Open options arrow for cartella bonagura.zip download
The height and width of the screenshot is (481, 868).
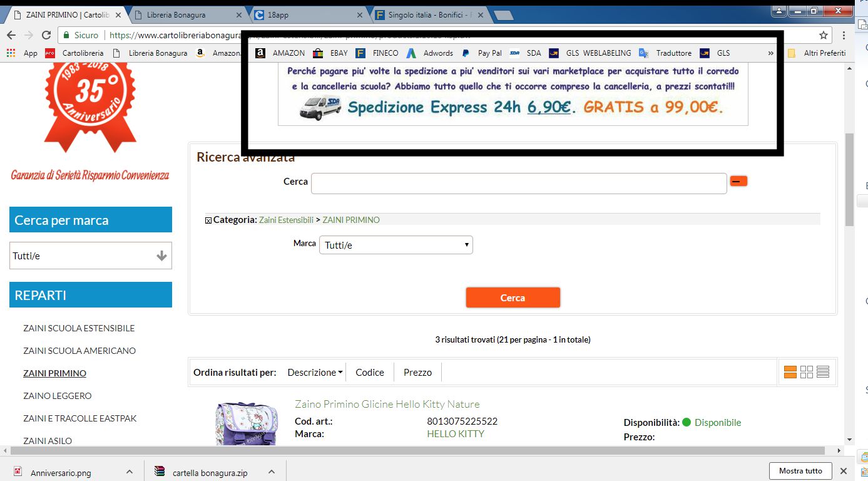click(x=272, y=472)
